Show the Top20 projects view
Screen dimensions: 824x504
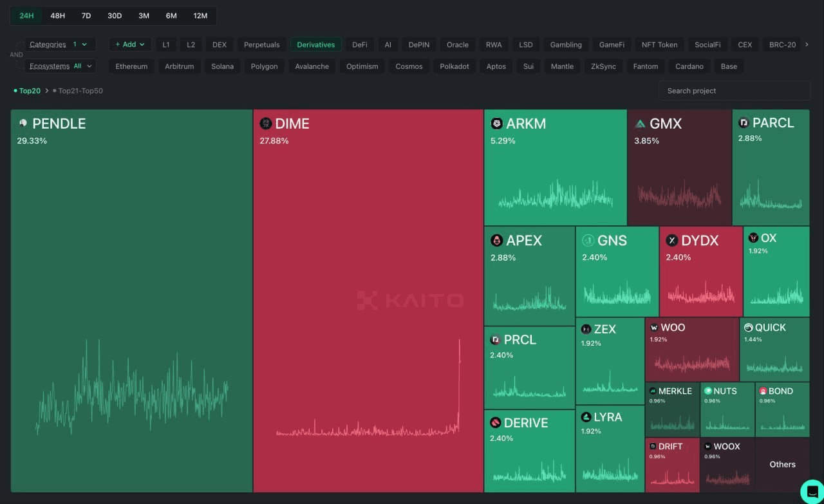(x=27, y=91)
